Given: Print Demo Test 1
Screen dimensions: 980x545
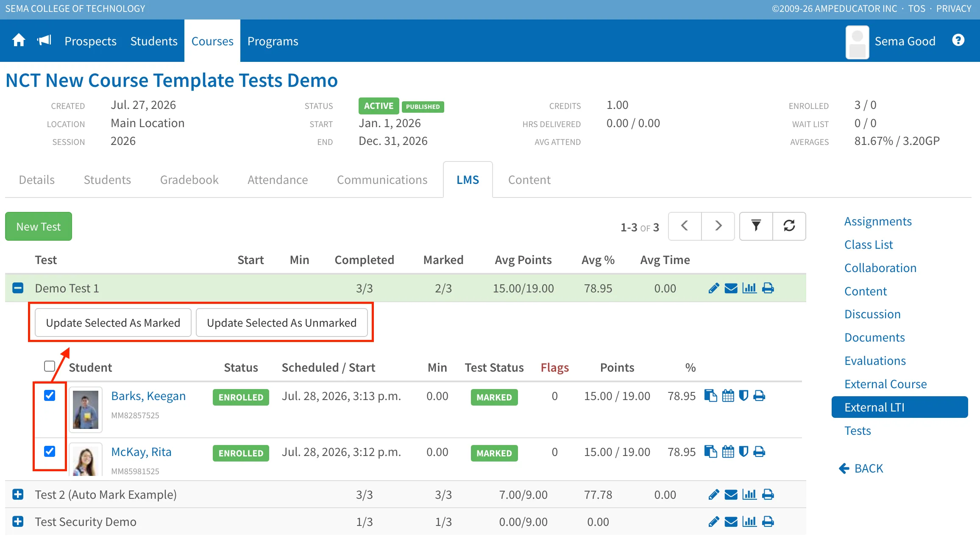Looking at the screenshot, I should tap(768, 288).
